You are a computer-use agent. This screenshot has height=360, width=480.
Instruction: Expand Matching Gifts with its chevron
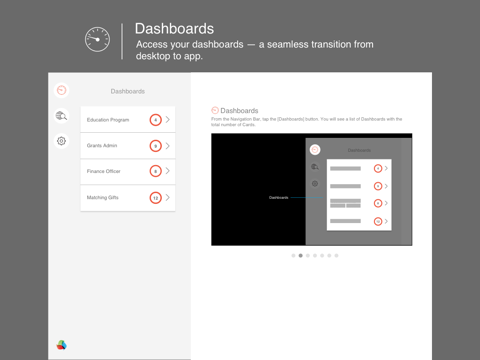168,197
